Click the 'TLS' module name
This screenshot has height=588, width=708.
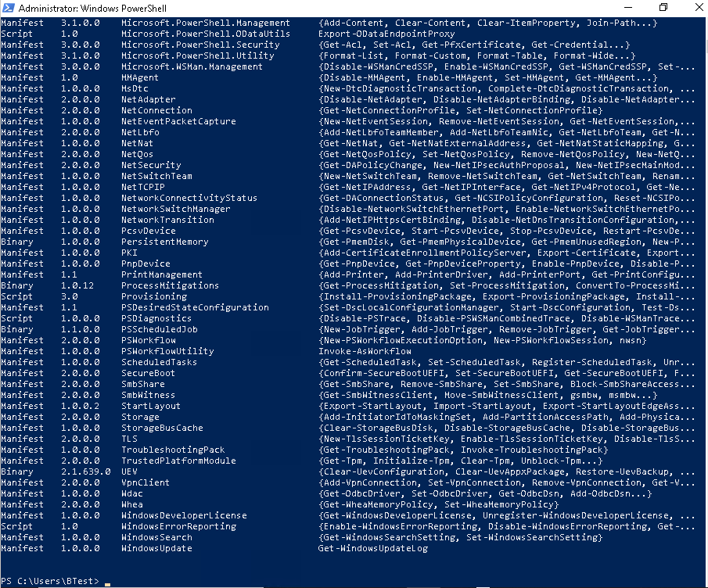click(130, 439)
